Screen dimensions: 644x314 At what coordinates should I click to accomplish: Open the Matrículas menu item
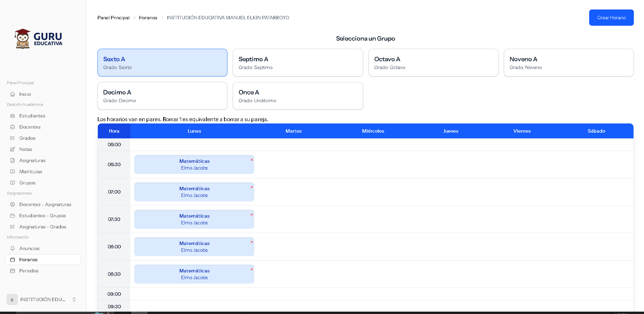31,172
